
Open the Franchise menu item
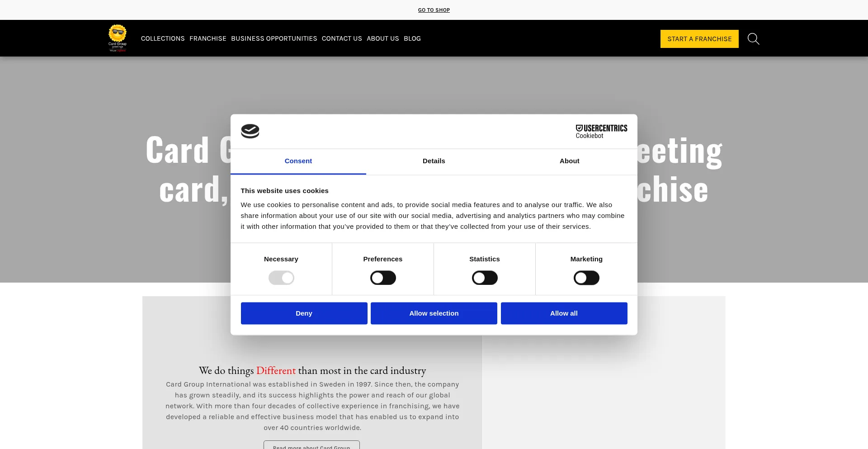click(x=208, y=38)
